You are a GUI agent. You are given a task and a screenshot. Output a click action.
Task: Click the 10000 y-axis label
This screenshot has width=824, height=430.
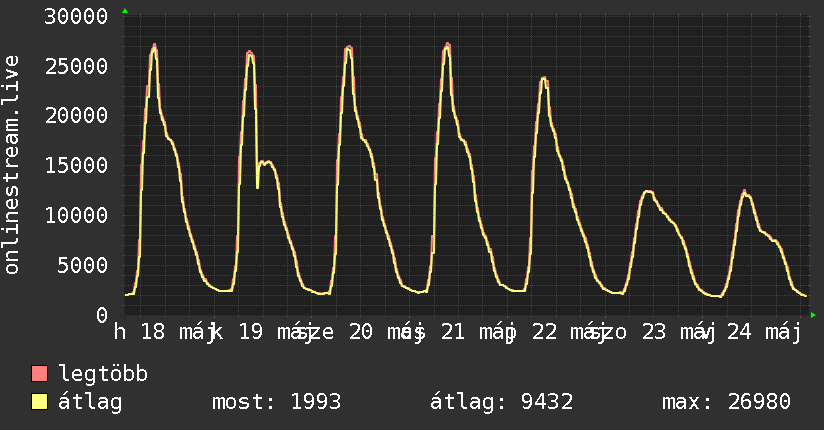click(76, 216)
